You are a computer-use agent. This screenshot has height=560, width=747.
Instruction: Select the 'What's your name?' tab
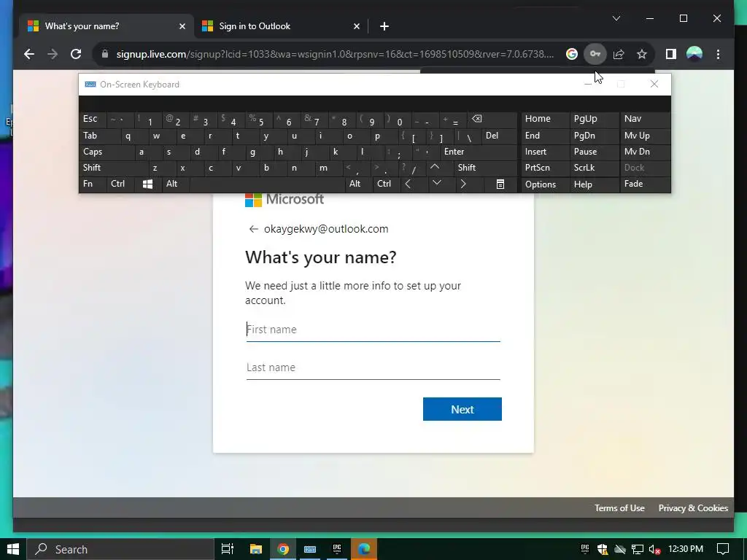pyautogui.click(x=107, y=26)
